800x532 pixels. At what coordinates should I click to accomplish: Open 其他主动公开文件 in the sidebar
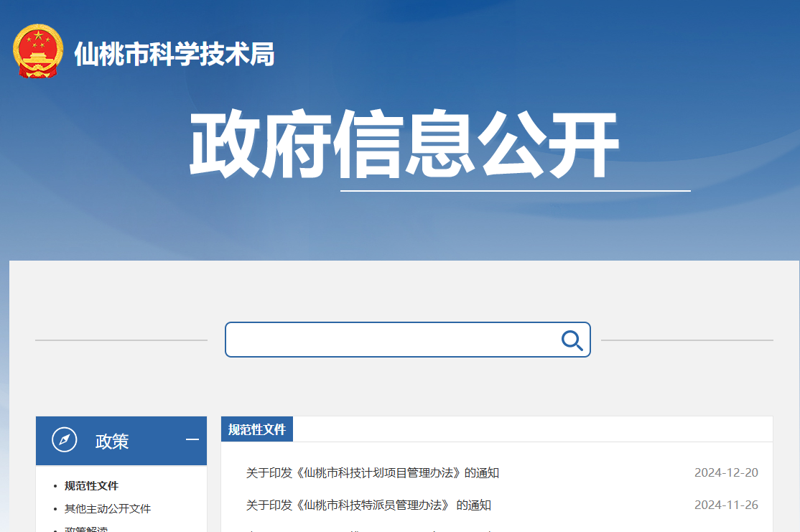pos(108,508)
